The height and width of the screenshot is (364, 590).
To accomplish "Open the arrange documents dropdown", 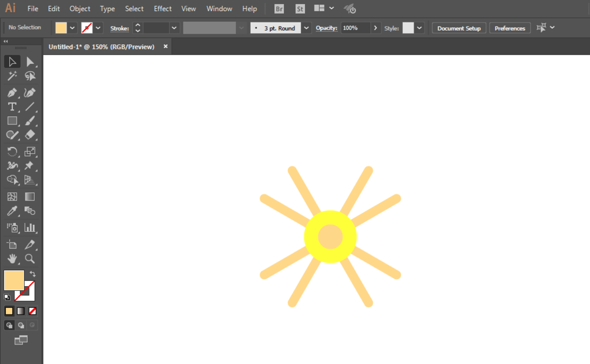I will pos(332,8).
